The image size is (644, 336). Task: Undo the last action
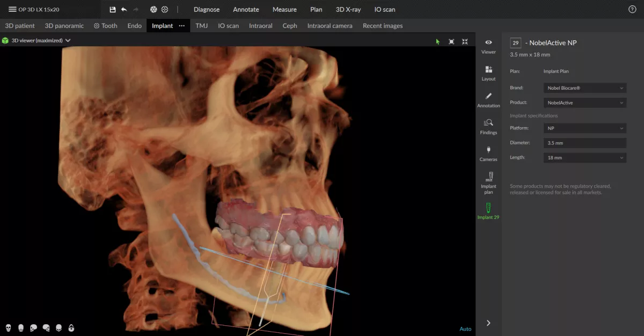pyautogui.click(x=124, y=10)
